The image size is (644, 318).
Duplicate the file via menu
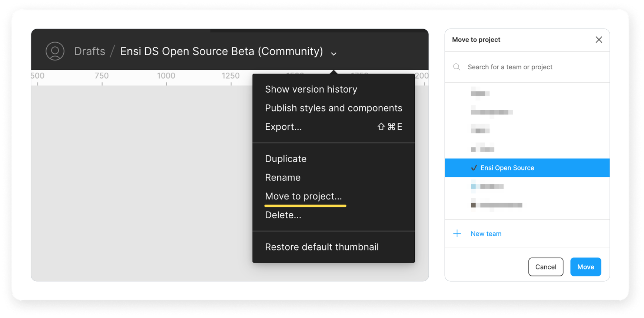(285, 159)
